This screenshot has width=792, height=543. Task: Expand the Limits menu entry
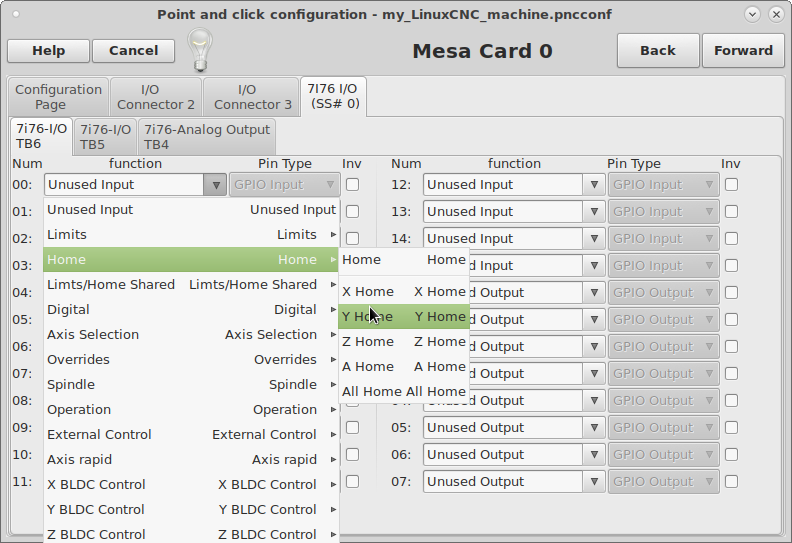point(191,234)
